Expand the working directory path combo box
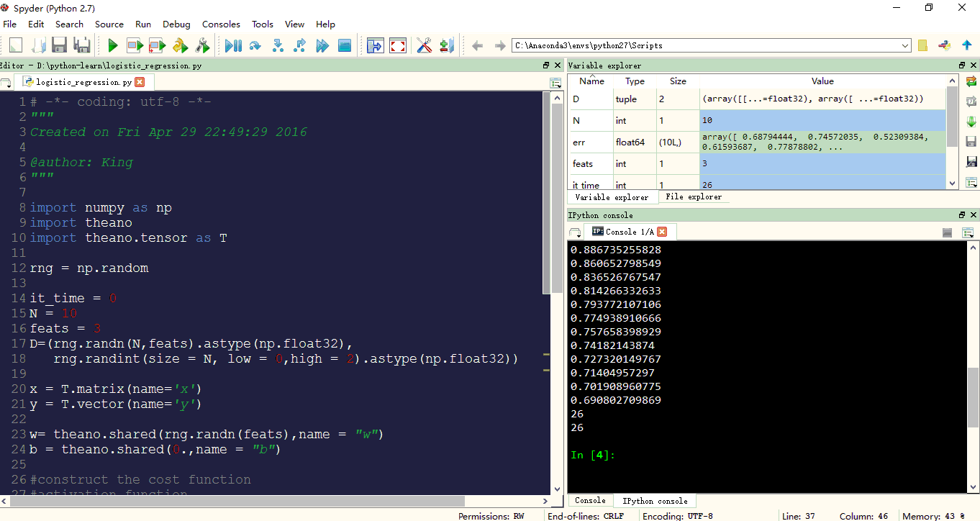 [905, 45]
